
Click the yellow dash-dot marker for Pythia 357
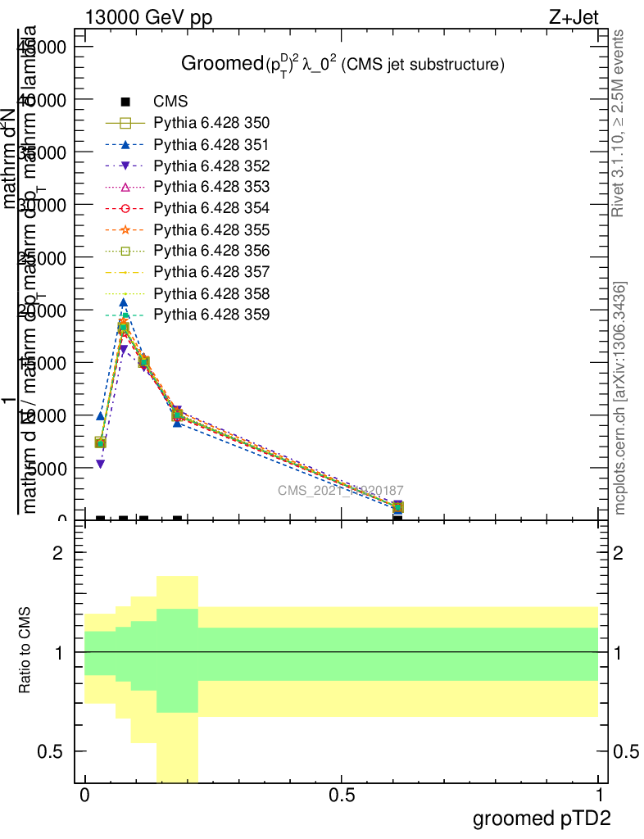[125, 272]
